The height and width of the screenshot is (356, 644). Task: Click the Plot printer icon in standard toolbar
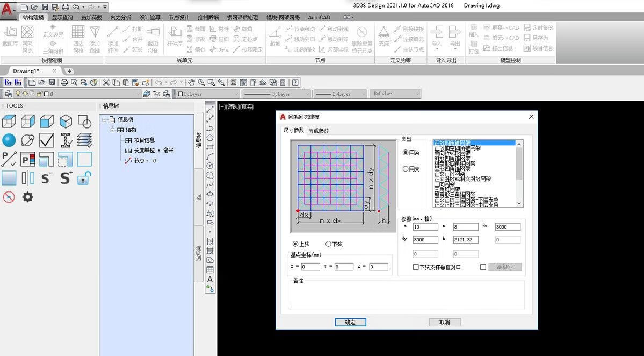point(64,82)
